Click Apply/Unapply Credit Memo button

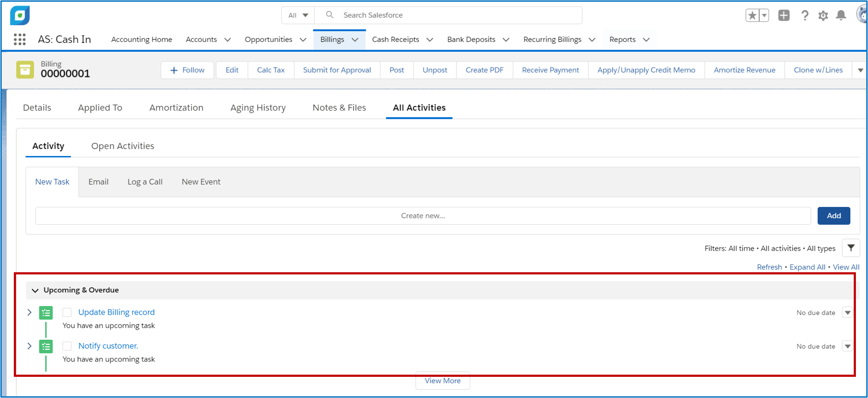click(647, 70)
